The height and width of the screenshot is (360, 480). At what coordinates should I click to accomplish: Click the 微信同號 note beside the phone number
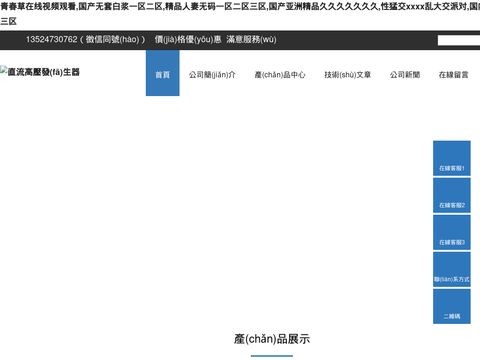pyautogui.click(x=113, y=39)
